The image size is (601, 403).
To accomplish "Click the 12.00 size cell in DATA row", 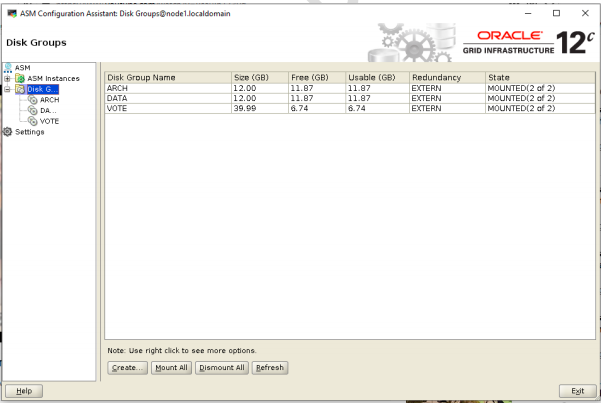I will [260, 98].
